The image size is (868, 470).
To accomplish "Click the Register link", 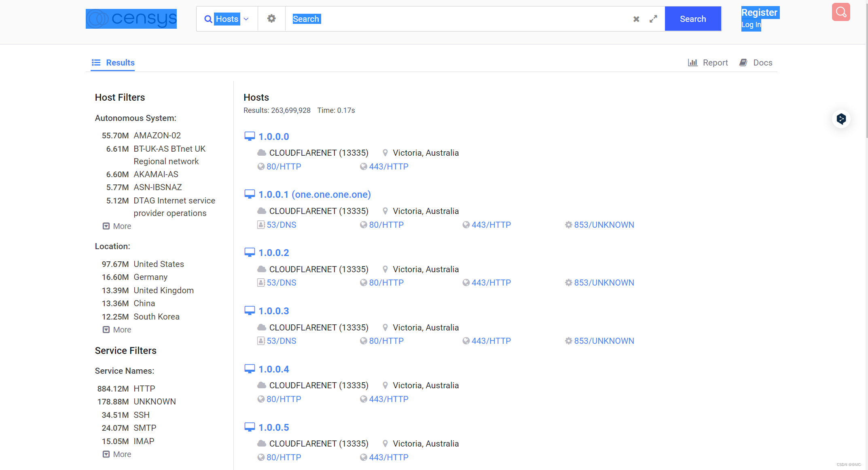I will (759, 13).
